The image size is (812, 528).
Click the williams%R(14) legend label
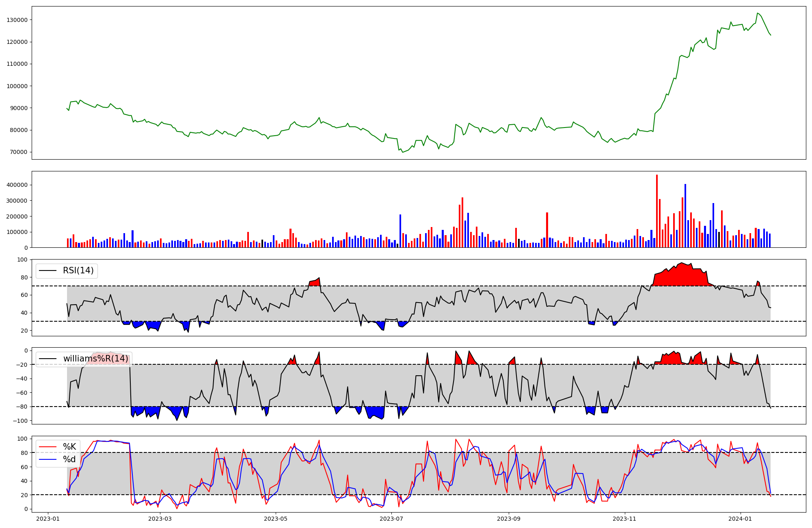[95, 359]
